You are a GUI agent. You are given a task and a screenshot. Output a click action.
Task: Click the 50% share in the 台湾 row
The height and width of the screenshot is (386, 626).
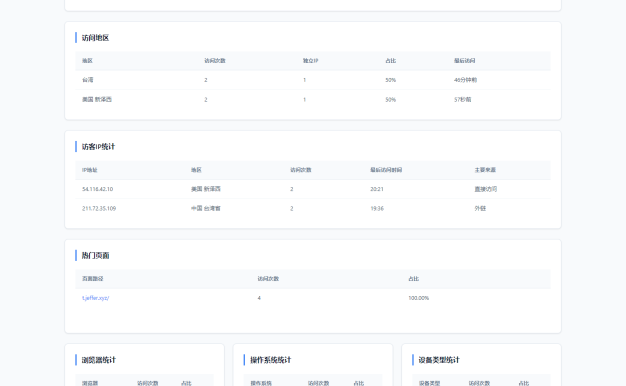tap(390, 80)
